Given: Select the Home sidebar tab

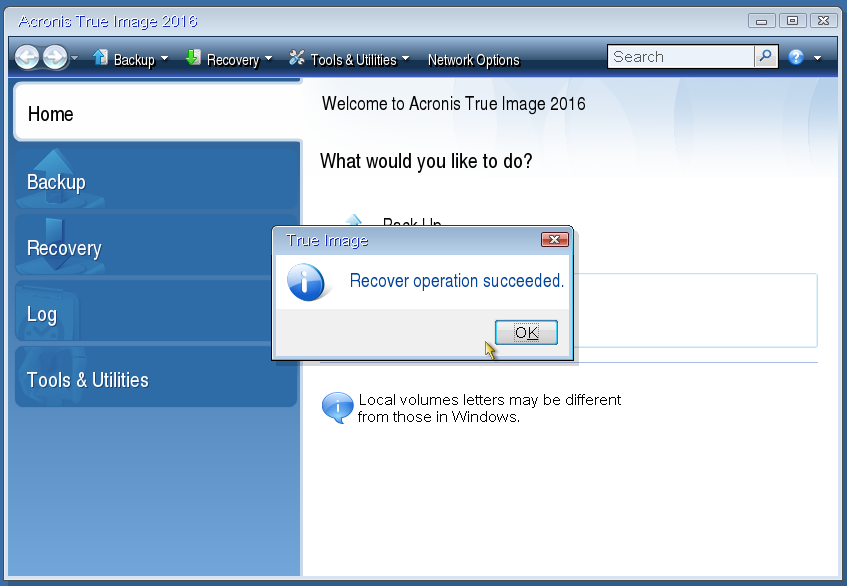Looking at the screenshot, I should (x=157, y=112).
